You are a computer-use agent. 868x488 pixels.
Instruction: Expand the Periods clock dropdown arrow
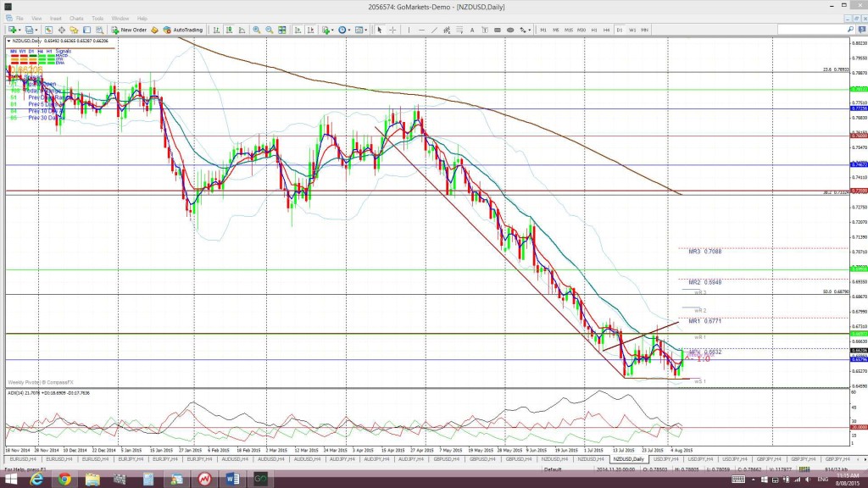click(x=349, y=30)
